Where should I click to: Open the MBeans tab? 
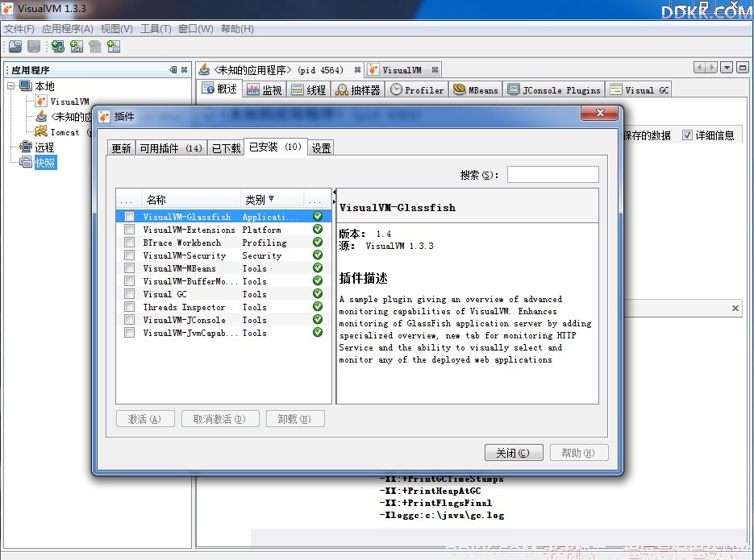tap(476, 89)
